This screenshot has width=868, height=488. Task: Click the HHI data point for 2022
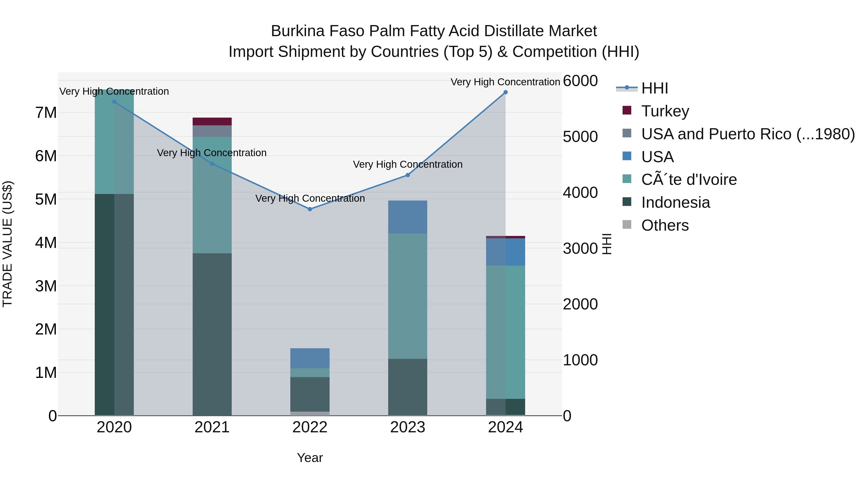point(310,209)
